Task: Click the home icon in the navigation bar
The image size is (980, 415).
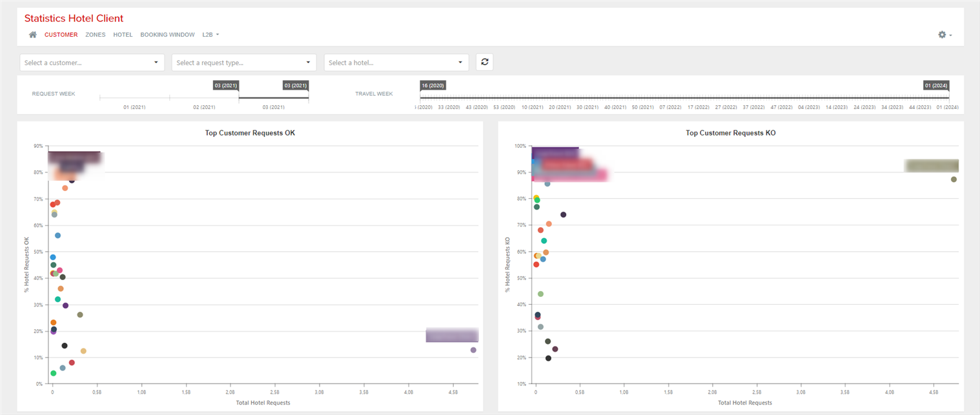Action: [x=32, y=35]
